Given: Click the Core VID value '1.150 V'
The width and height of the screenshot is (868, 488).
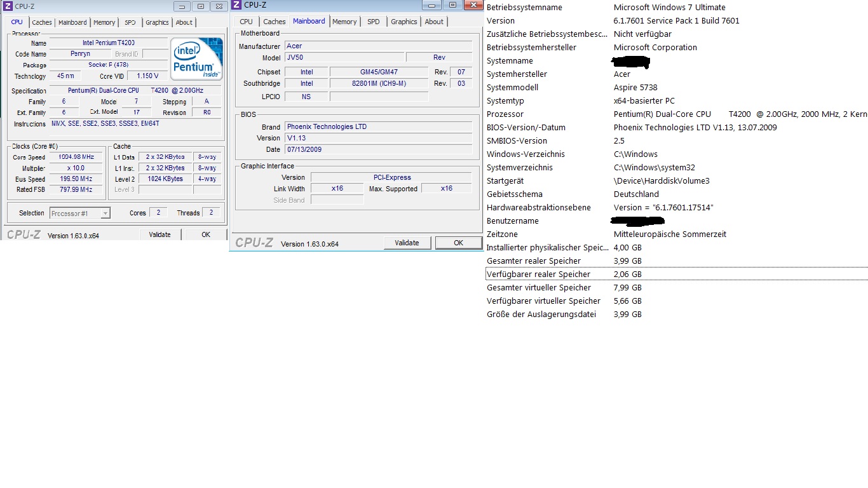Looking at the screenshot, I should point(147,76).
